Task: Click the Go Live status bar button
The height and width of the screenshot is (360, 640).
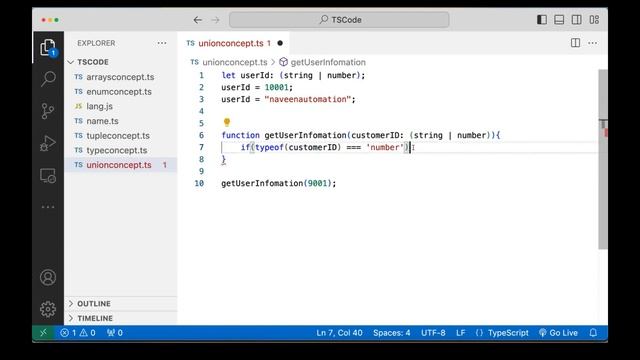Action: [x=558, y=333]
